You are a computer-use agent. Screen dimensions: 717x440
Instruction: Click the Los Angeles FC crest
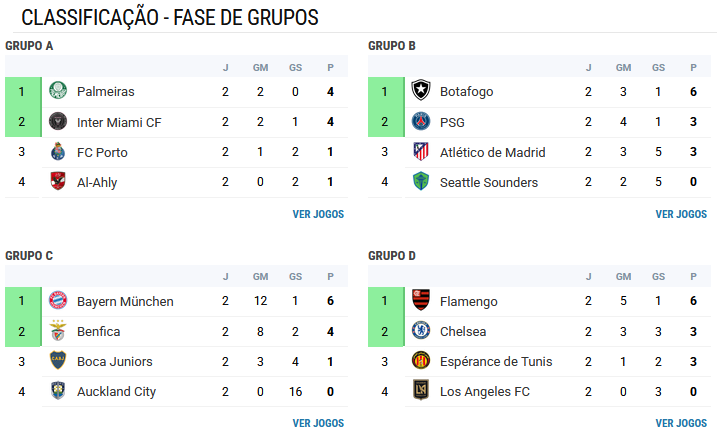point(421,390)
